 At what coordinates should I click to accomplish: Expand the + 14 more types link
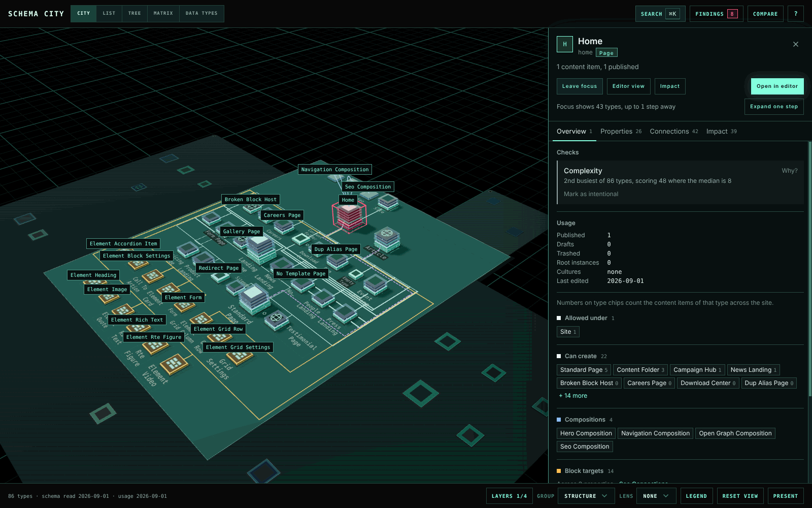point(573,396)
